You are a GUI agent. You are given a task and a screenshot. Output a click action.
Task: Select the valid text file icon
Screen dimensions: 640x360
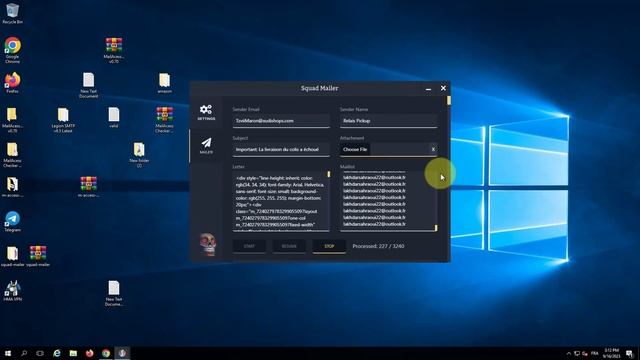pos(114,118)
